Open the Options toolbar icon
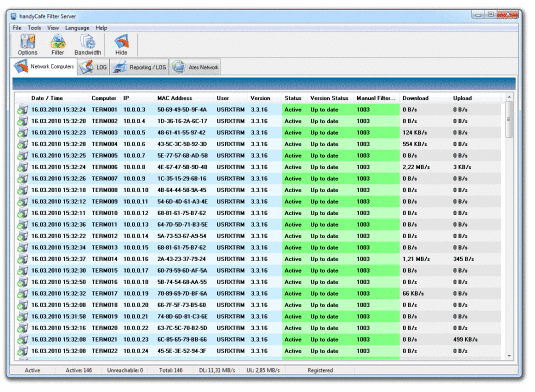 click(28, 45)
